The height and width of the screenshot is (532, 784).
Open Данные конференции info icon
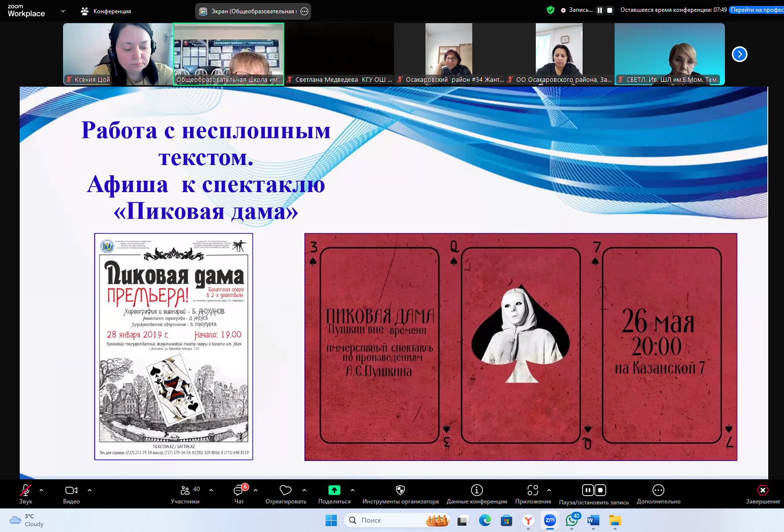pos(477,491)
